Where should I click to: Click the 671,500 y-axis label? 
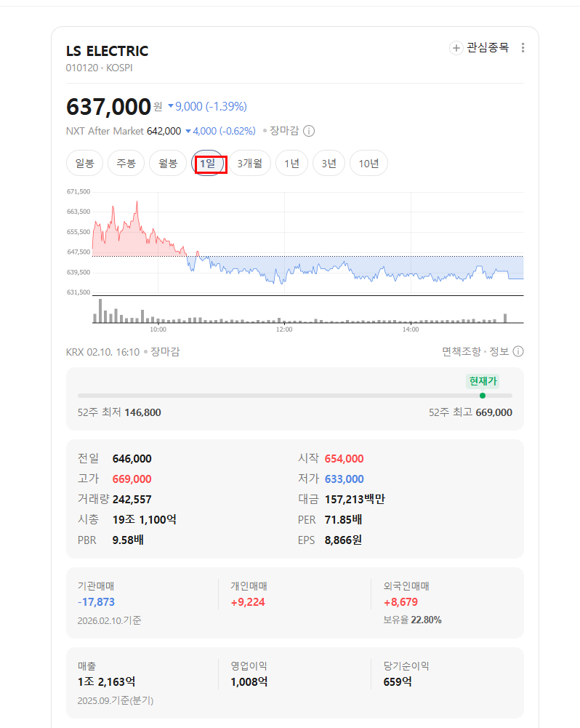coord(78,191)
